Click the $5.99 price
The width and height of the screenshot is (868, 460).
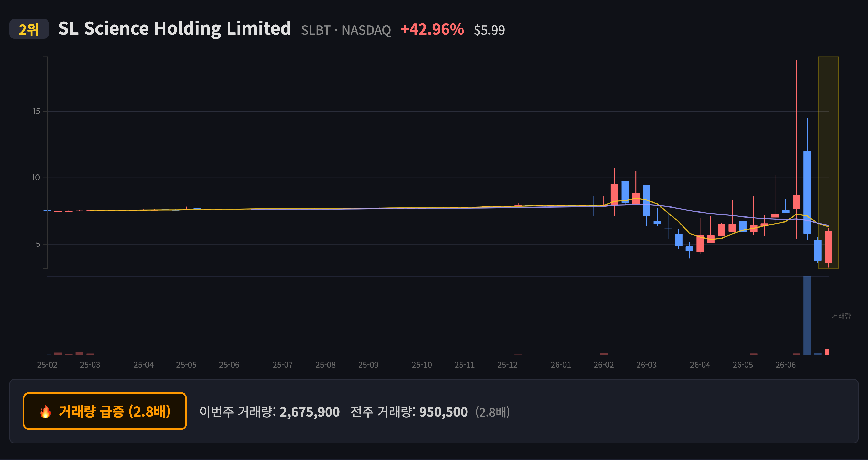point(489,30)
